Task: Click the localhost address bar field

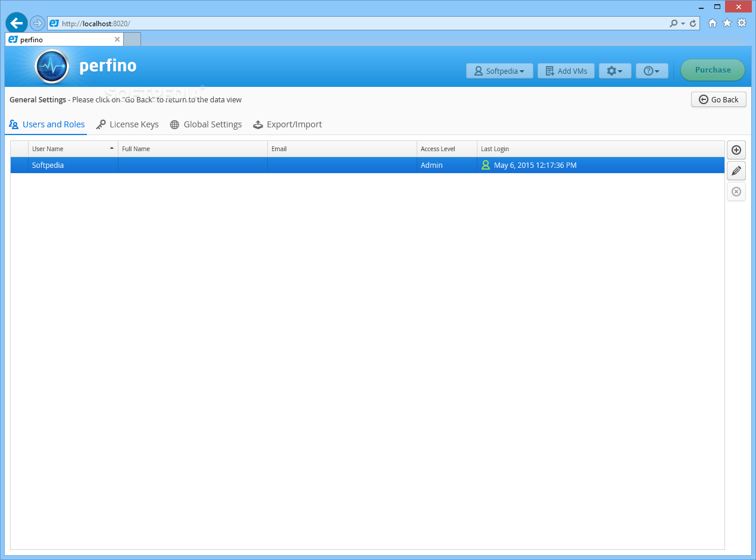Action: 357,23
